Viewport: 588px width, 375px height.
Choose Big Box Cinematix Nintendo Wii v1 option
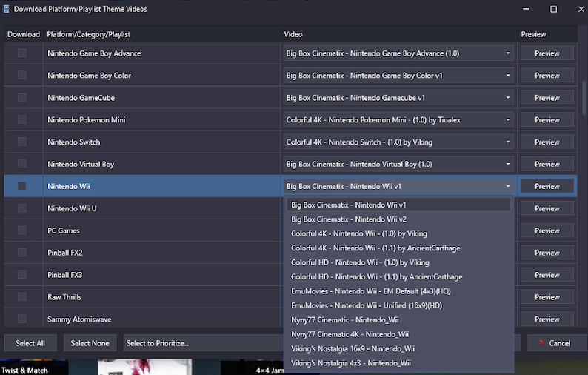click(398, 205)
